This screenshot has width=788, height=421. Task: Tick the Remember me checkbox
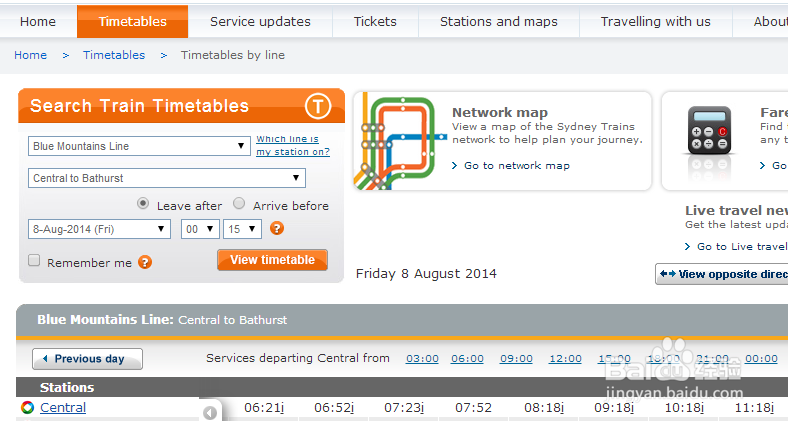[34, 261]
